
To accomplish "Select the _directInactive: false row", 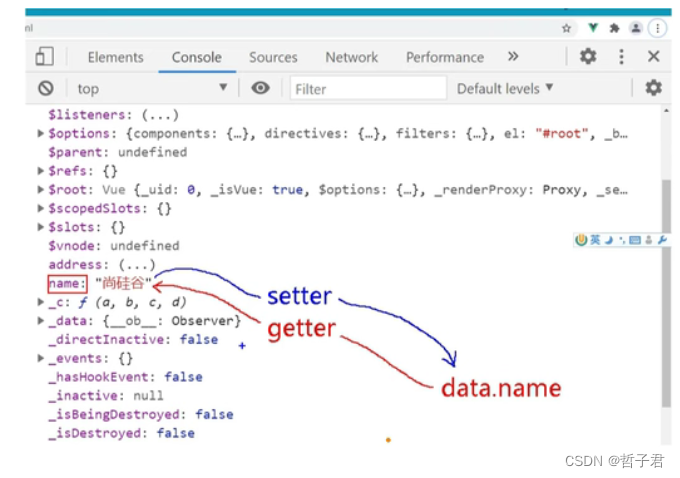I will 133,340.
